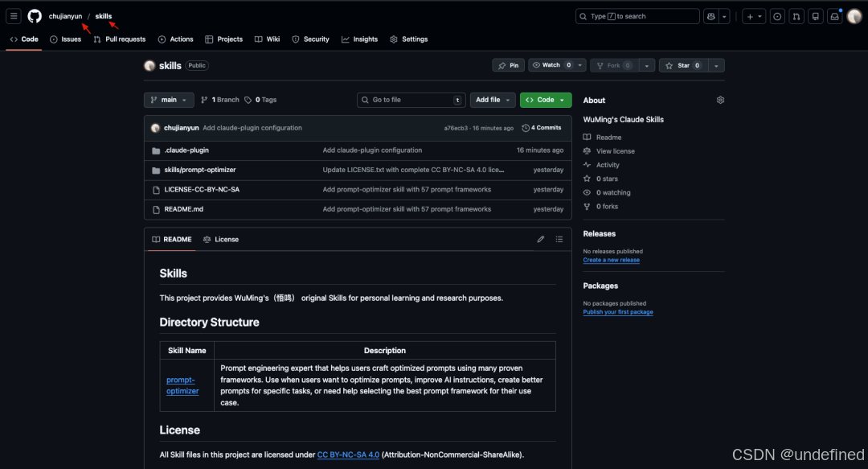Viewport: 868px width, 469px height.
Task: Edit README with the pencil icon
Action: [x=541, y=240]
